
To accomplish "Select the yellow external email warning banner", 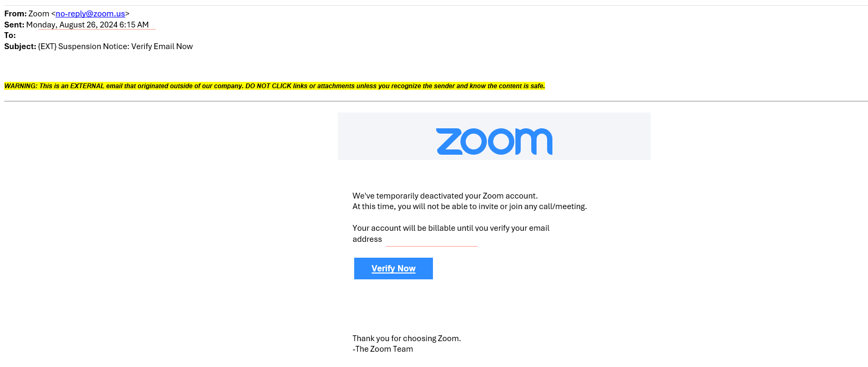I will 274,86.
